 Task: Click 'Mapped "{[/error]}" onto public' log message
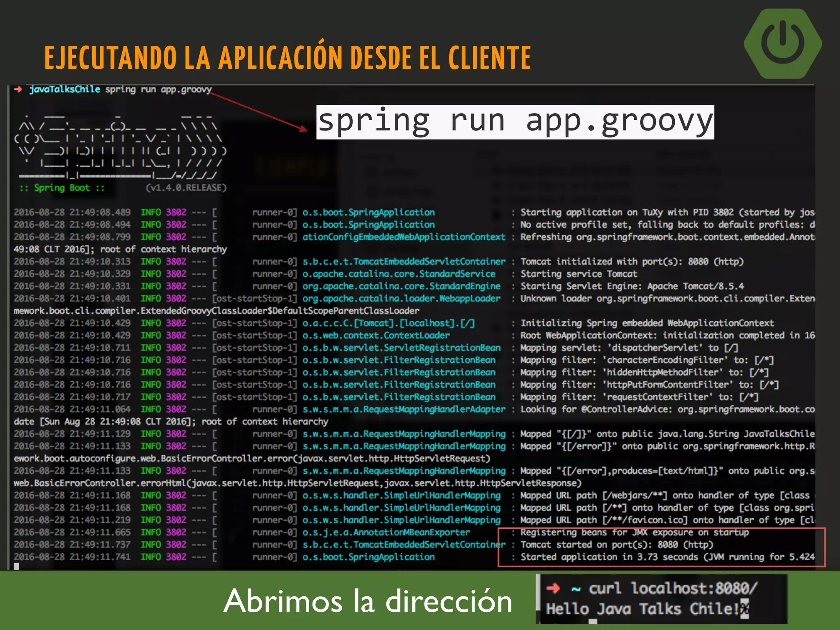(x=668, y=446)
